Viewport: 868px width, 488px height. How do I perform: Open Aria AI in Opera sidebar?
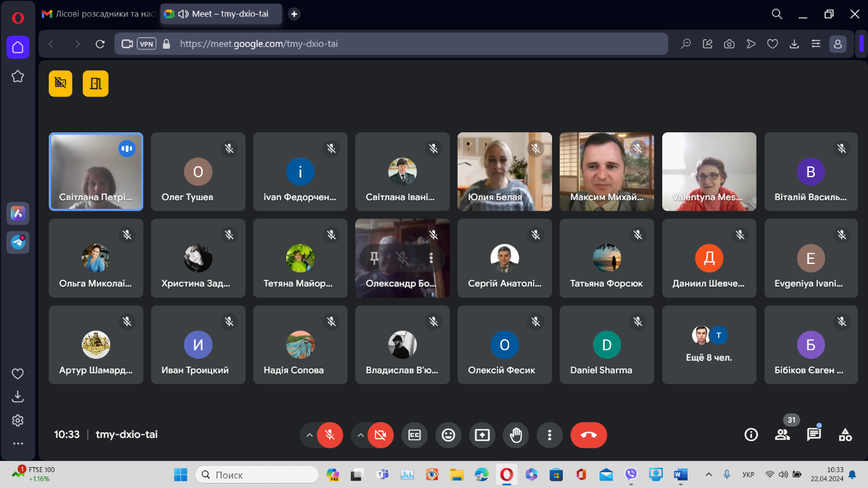(18, 213)
